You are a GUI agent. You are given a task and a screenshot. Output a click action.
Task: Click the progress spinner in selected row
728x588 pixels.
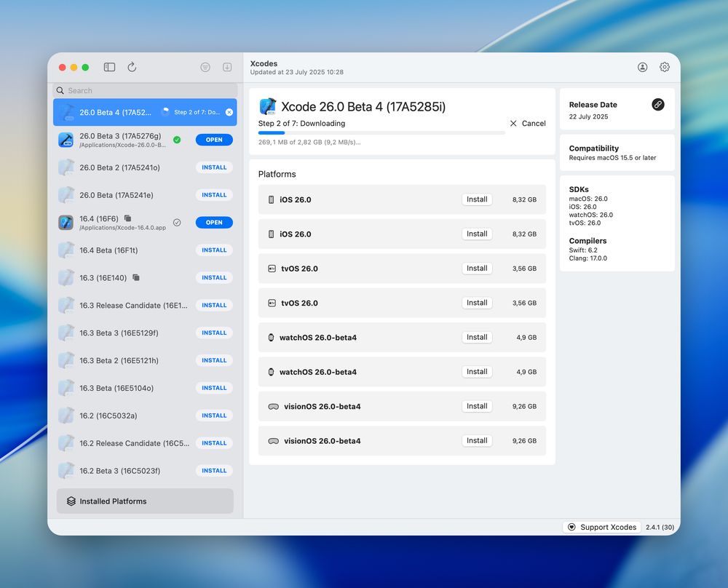coord(165,112)
